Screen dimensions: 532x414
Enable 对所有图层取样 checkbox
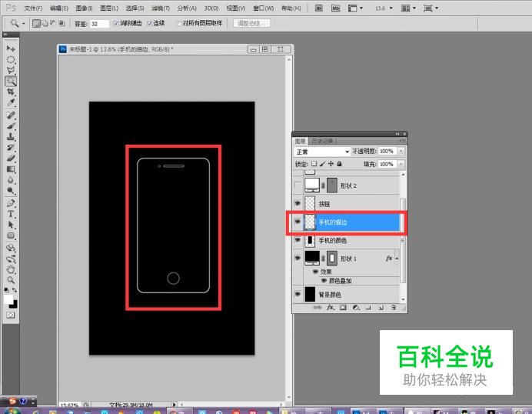[x=179, y=23]
